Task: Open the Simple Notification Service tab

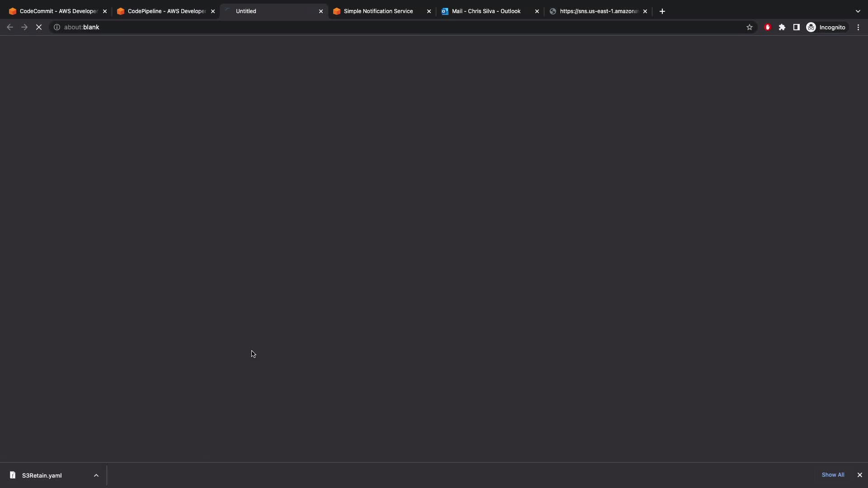Action: (377, 11)
